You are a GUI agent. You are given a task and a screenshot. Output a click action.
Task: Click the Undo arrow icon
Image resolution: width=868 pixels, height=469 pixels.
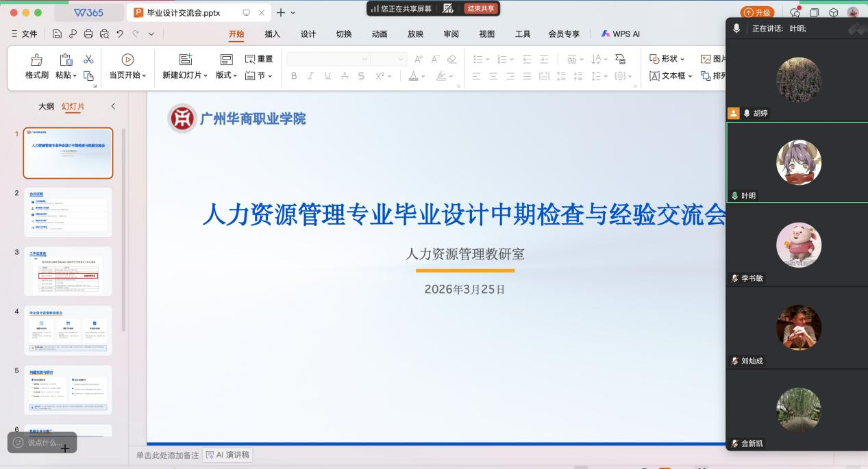(x=120, y=34)
